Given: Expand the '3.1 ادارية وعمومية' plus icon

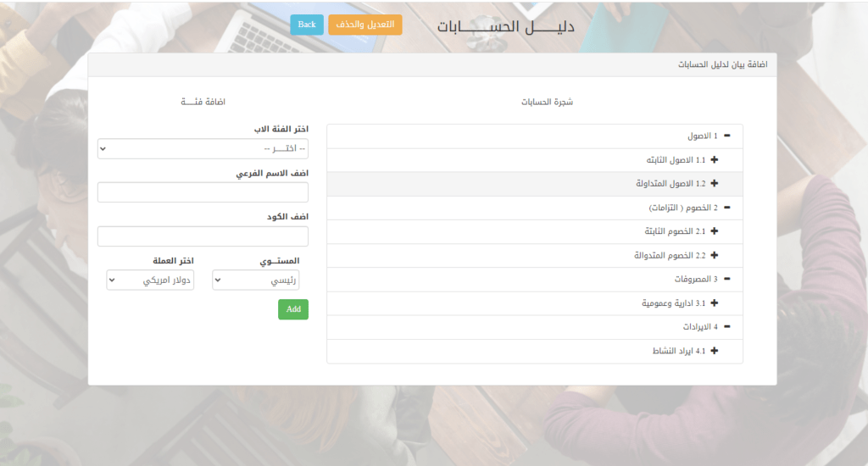Looking at the screenshot, I should [x=714, y=302].
